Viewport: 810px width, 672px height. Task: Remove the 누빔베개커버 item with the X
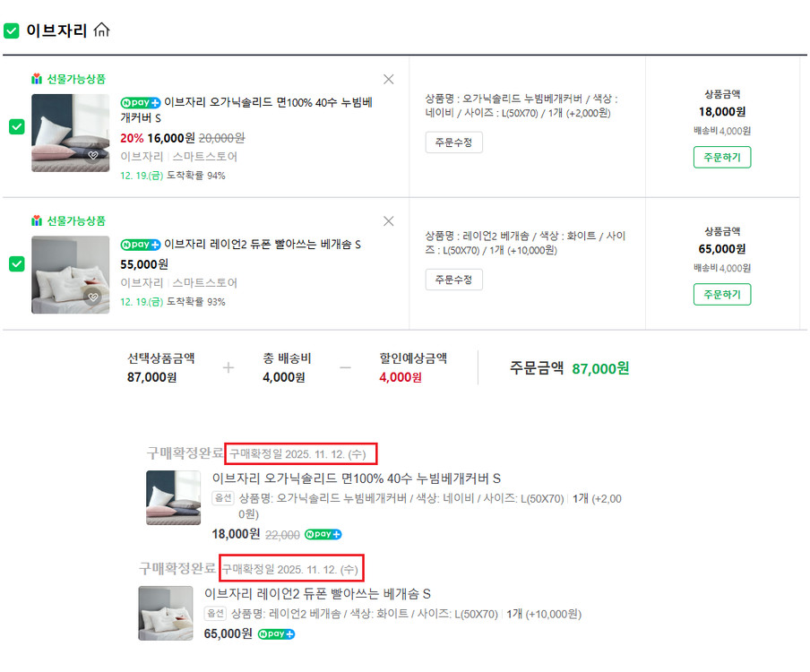coord(388,79)
